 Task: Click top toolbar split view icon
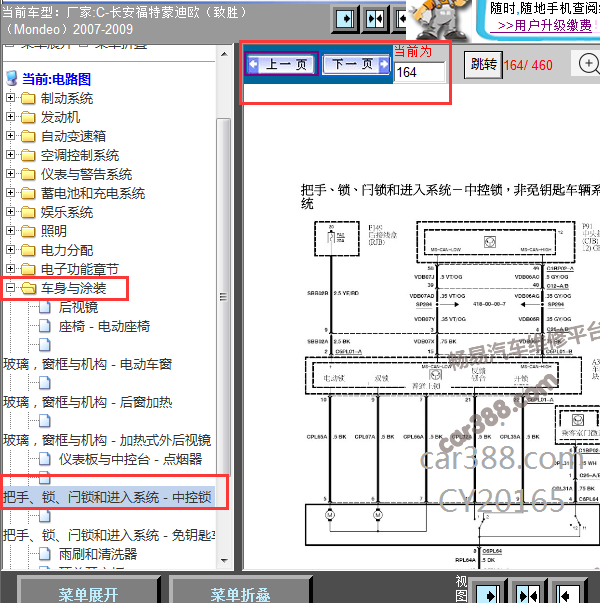pos(375,18)
